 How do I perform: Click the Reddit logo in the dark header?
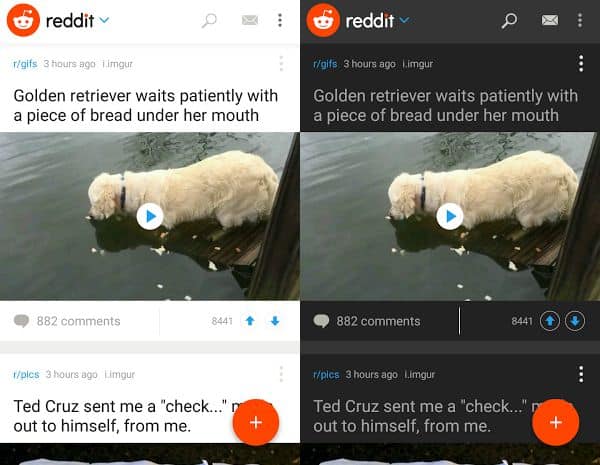323,20
